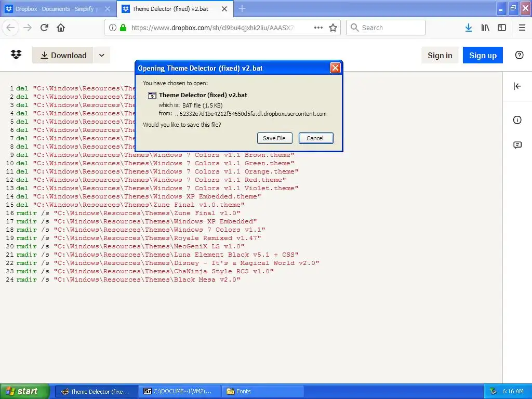Click the network icon in system tray
Image resolution: width=532 pixels, height=399 pixels.
494,391
